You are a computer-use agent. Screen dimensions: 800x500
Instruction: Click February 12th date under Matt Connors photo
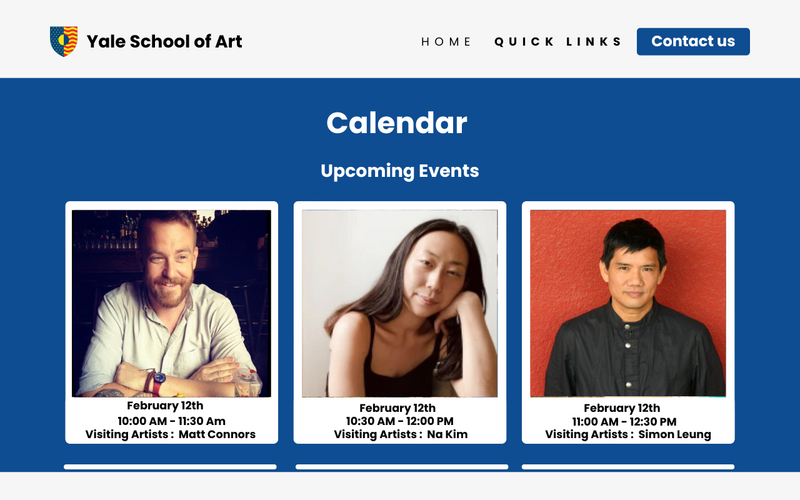tap(165, 406)
